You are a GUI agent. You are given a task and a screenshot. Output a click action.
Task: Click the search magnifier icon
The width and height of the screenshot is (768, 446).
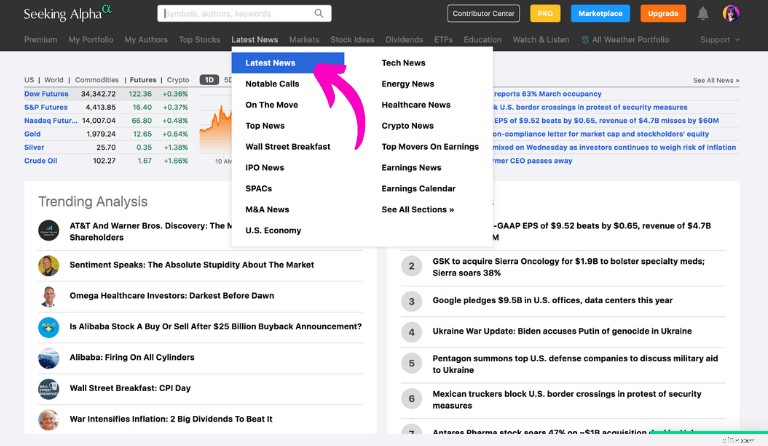[319, 13]
